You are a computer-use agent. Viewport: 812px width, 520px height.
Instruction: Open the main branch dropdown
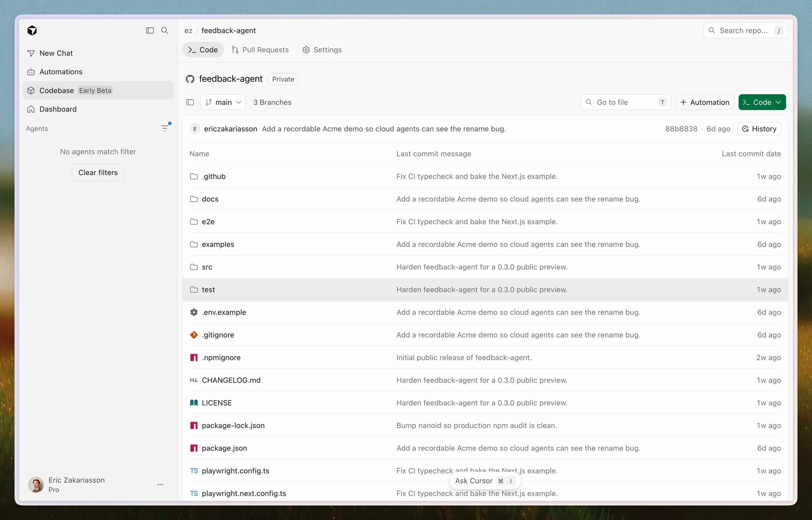point(223,102)
